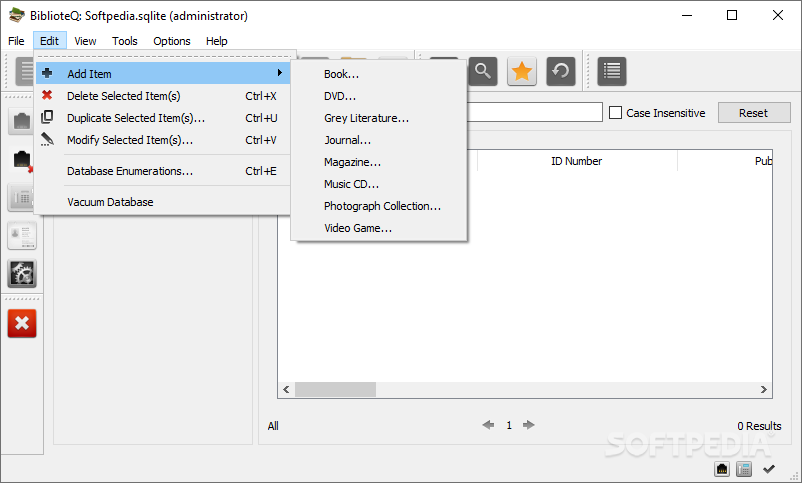Viewport: 802px width, 483px height.
Task: Click the "All" label below the table
Action: click(273, 426)
